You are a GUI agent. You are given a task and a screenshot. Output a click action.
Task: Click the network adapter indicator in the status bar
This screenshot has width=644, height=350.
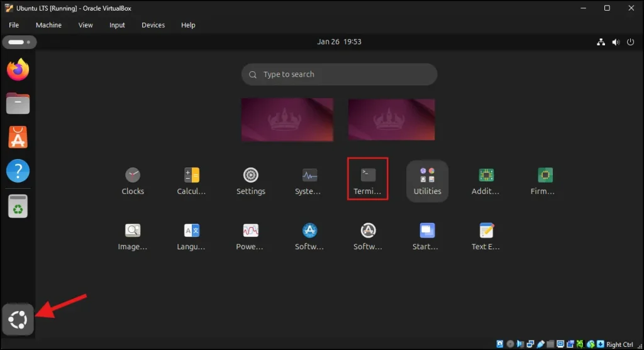point(530,344)
